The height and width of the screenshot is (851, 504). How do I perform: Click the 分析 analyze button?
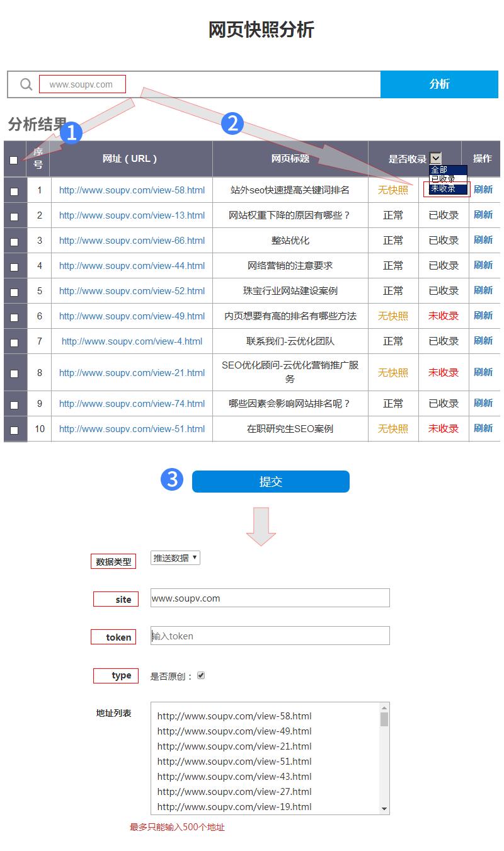(x=439, y=84)
